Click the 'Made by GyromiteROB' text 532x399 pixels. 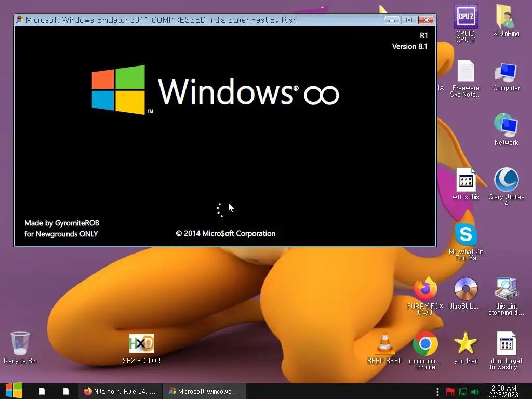tap(62, 223)
